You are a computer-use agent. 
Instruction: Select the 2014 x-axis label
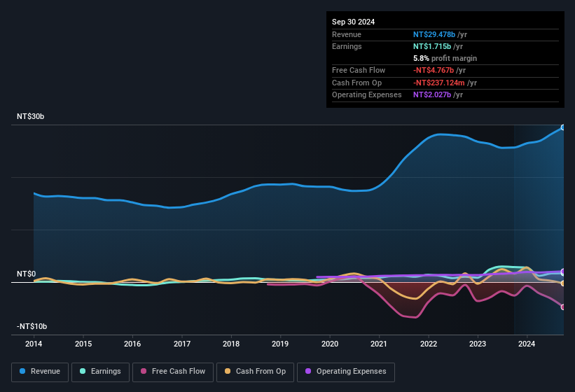pos(34,344)
